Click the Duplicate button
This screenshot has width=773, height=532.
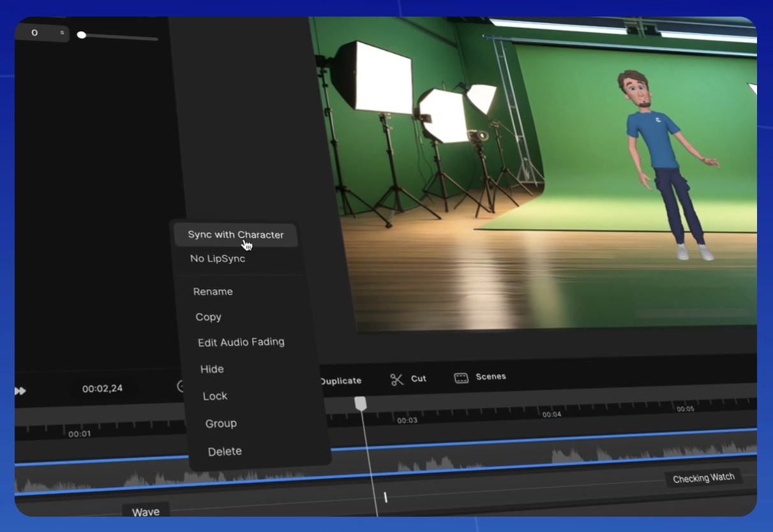pos(340,381)
